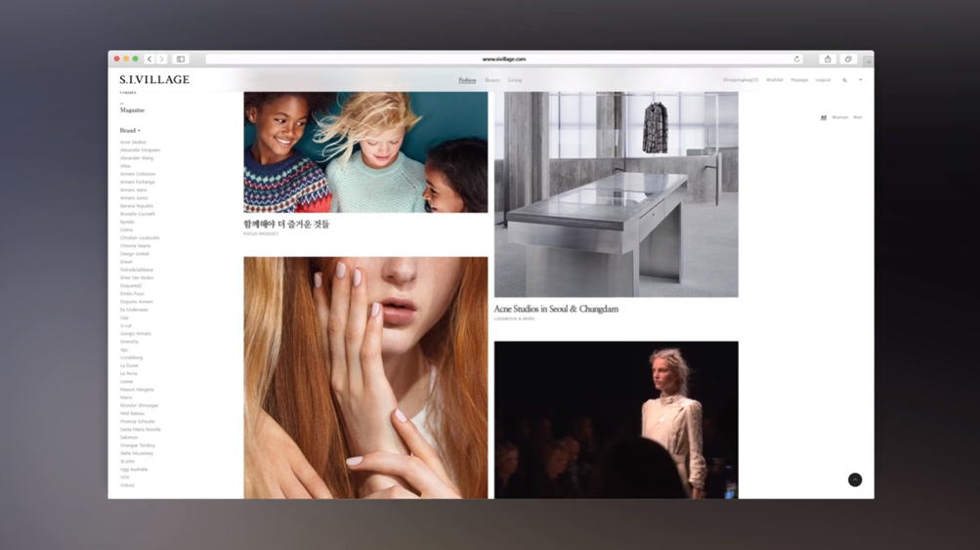
Task: Open the runway model video thumbnail
Action: click(617, 420)
